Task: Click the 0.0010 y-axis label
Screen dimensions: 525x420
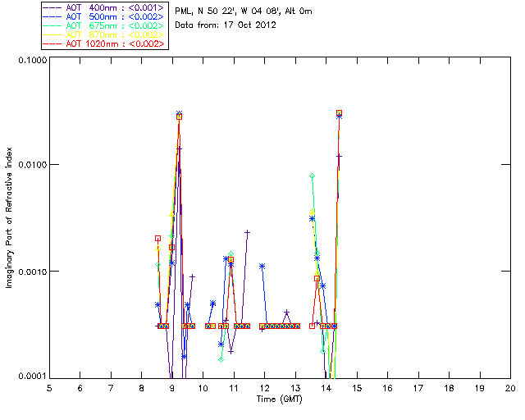Action: [32, 271]
